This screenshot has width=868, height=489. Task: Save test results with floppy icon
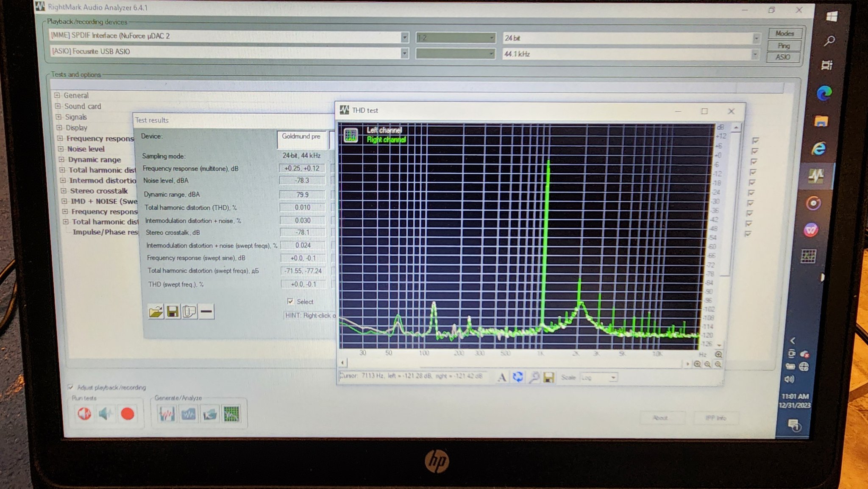172,311
